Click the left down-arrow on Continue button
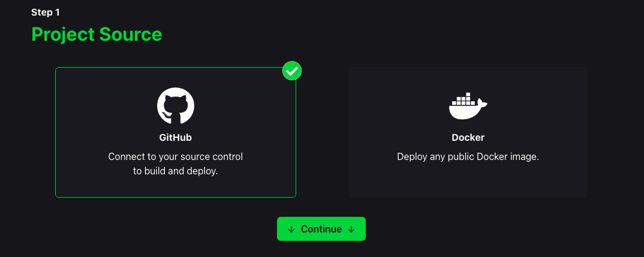This screenshot has height=257, width=644. (x=291, y=229)
